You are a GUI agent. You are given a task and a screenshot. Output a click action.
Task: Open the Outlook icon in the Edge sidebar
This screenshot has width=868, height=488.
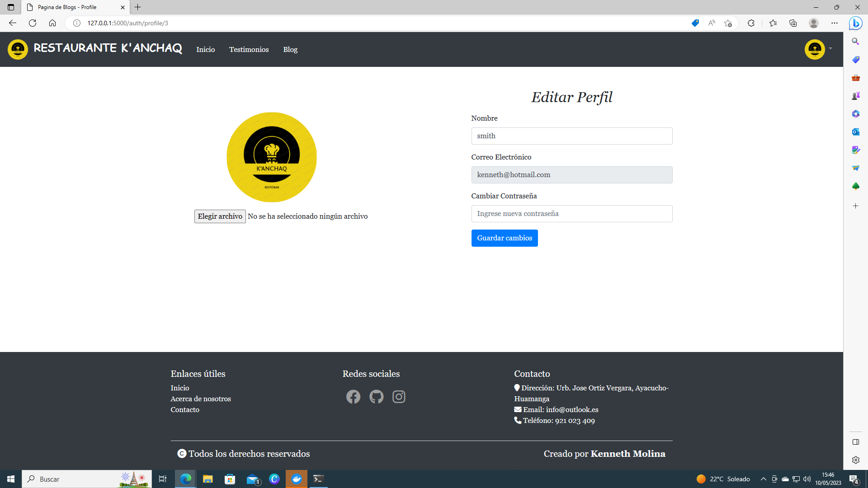coord(855,132)
